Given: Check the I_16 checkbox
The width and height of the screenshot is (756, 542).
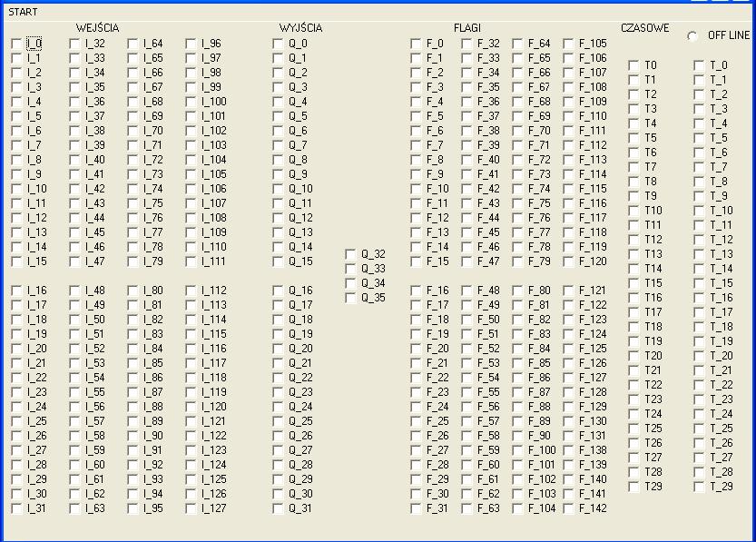Looking at the screenshot, I should click(16, 291).
